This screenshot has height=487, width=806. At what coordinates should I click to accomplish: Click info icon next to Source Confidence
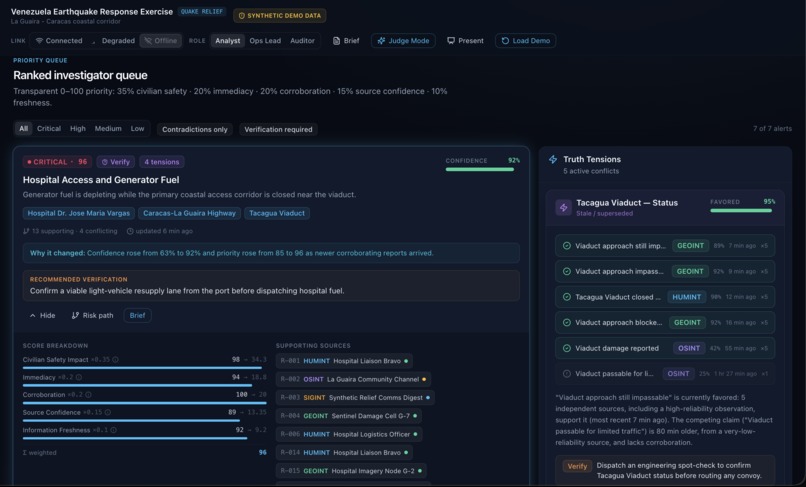coord(107,412)
